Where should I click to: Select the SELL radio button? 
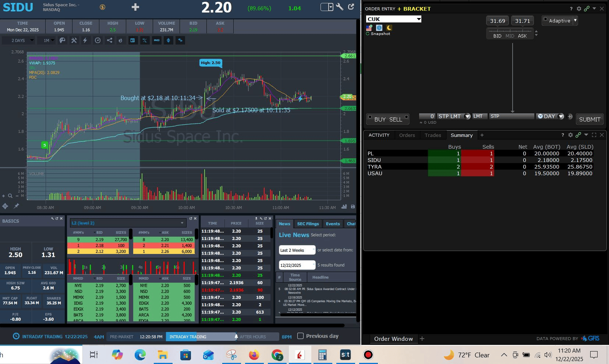pyautogui.click(x=406, y=117)
